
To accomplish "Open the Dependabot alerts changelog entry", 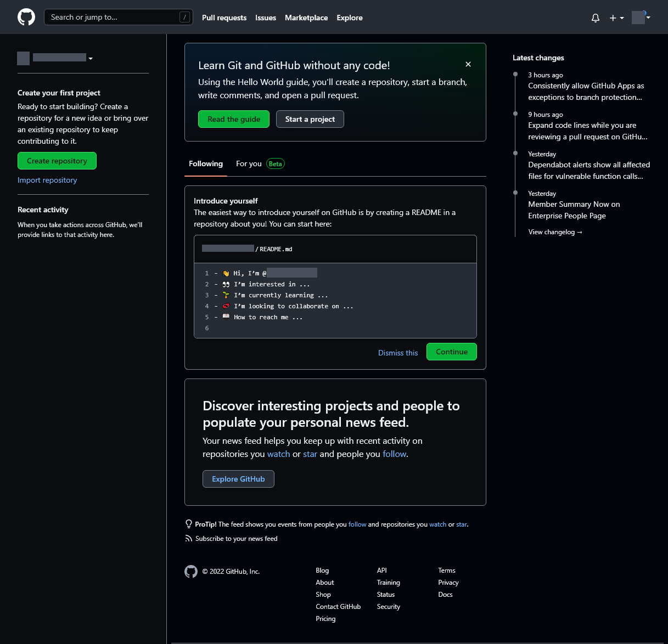I will pyautogui.click(x=589, y=171).
